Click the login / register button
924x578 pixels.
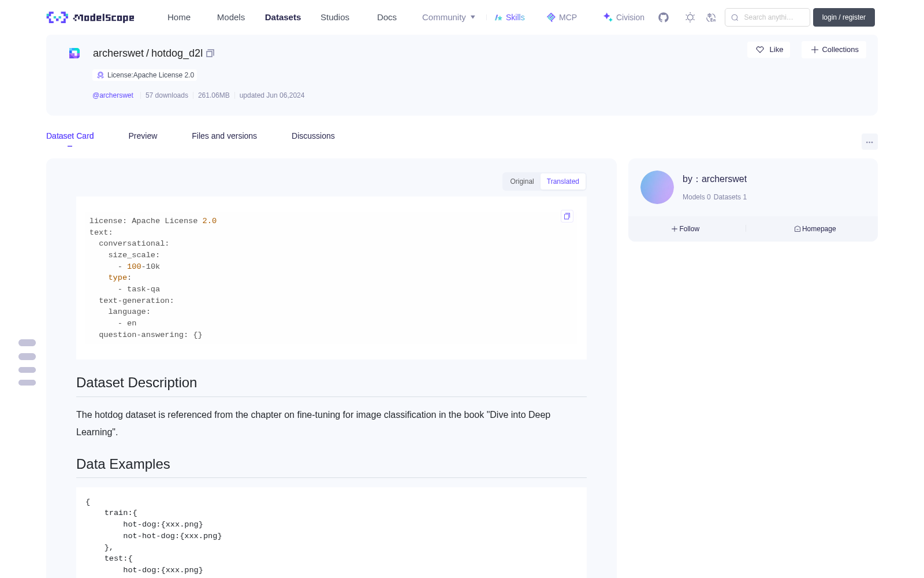point(844,17)
